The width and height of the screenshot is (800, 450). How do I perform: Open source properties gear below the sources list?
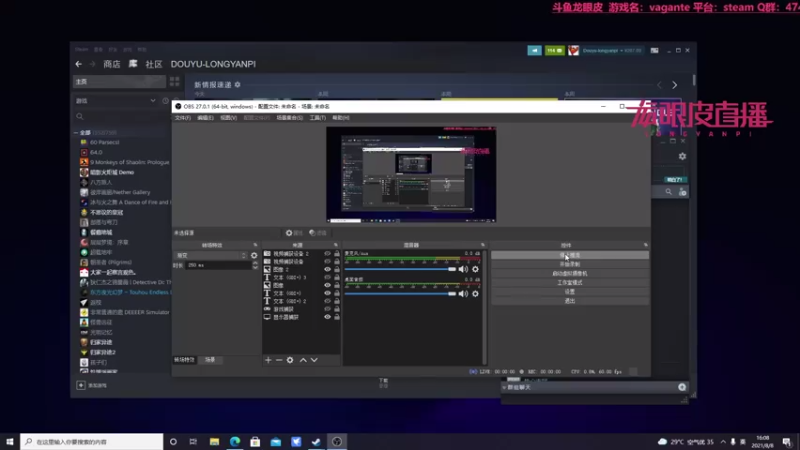(290, 360)
